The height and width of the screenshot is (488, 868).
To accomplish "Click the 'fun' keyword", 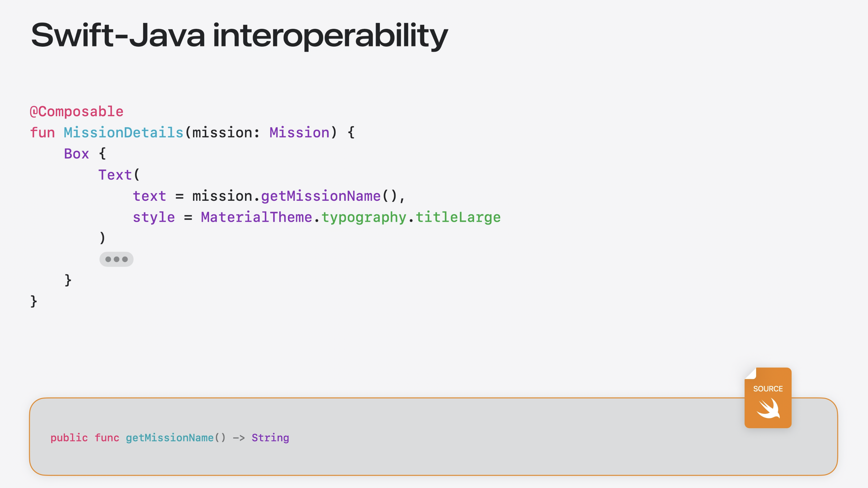I will coord(42,133).
